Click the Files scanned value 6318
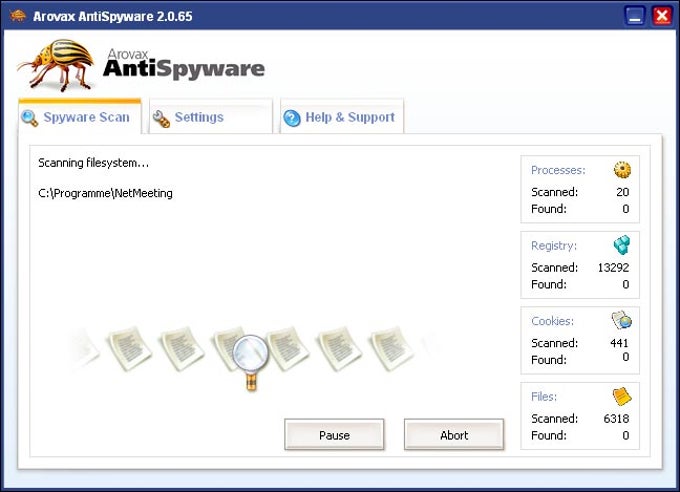This screenshot has height=492, width=680. coord(616,418)
